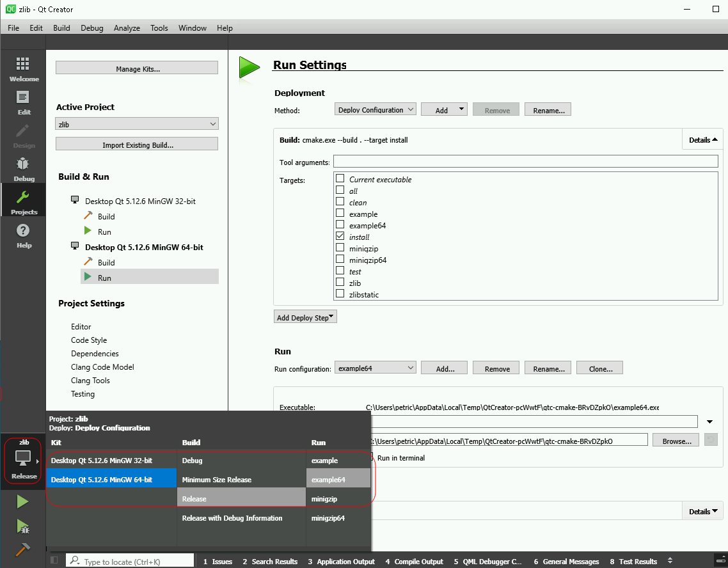Open the Debug menu

(x=92, y=28)
